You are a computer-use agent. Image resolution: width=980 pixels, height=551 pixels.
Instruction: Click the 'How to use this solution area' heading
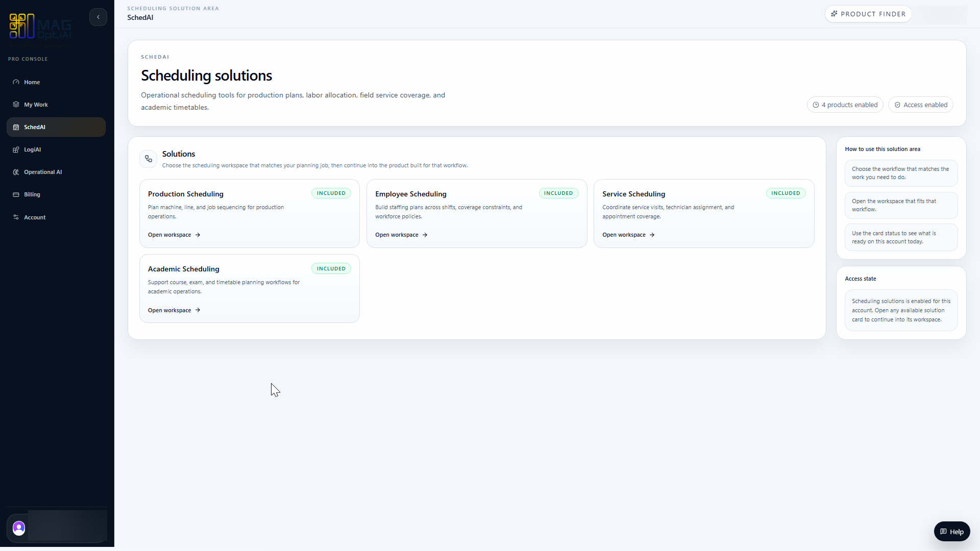[x=883, y=149]
